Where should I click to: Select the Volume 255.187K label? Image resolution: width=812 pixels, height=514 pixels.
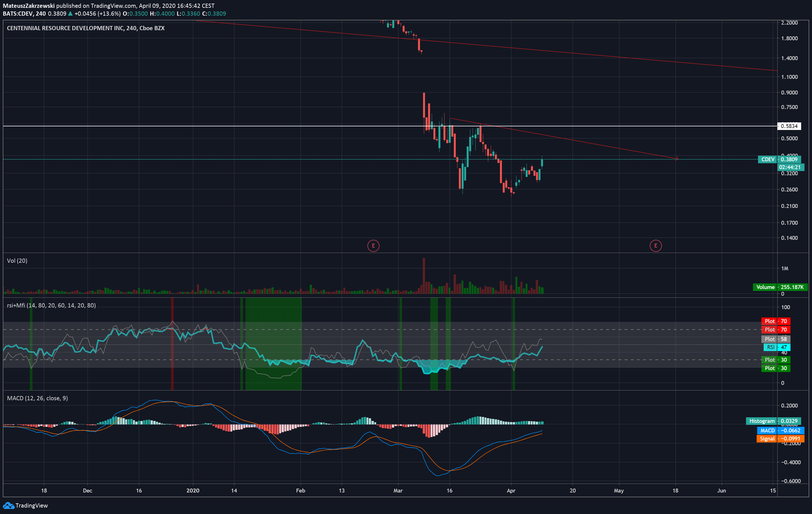coord(780,287)
